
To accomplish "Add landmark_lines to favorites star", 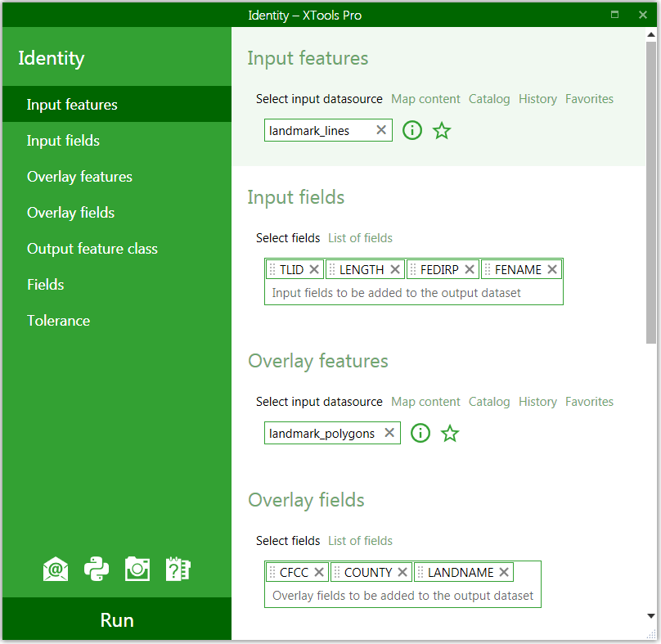I will [x=442, y=130].
